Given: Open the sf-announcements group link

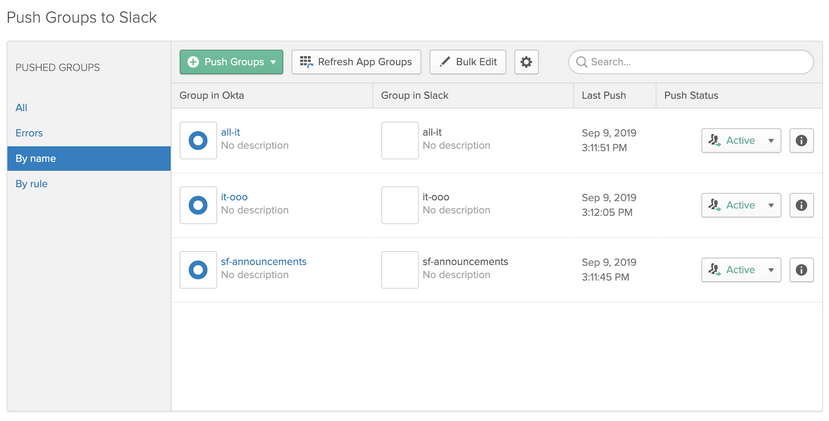Looking at the screenshot, I should coord(263,262).
